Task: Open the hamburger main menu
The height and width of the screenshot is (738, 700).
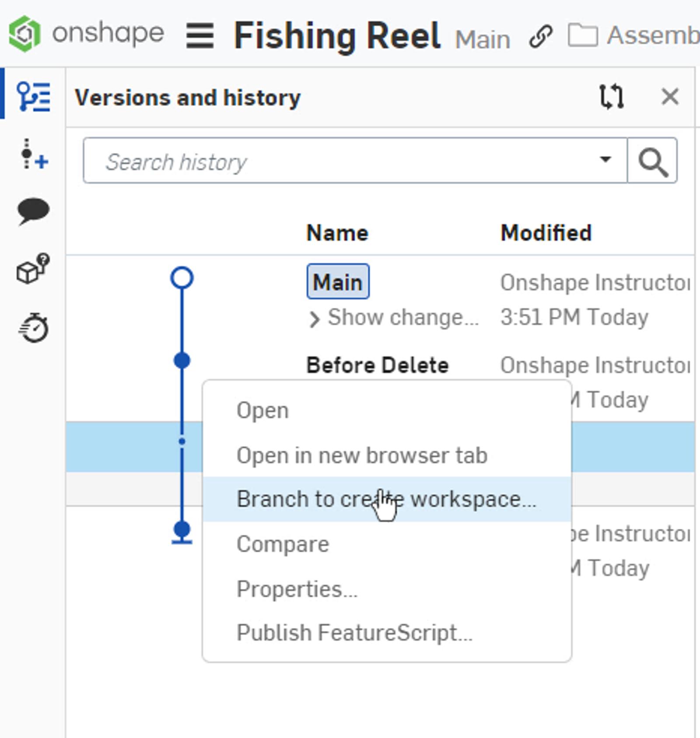Action: pos(200,36)
